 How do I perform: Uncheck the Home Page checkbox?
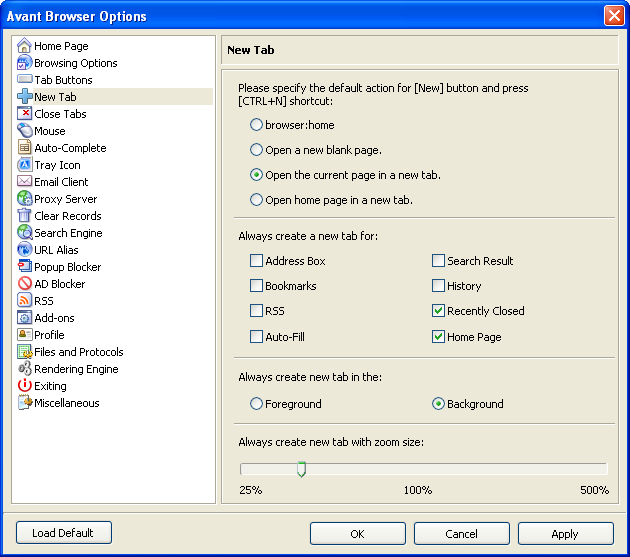[x=438, y=336]
